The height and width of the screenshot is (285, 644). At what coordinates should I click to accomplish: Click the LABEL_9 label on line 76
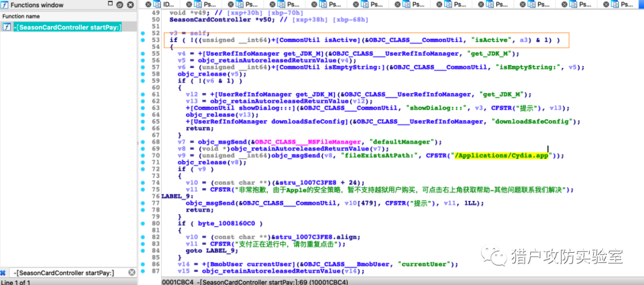coord(177,196)
